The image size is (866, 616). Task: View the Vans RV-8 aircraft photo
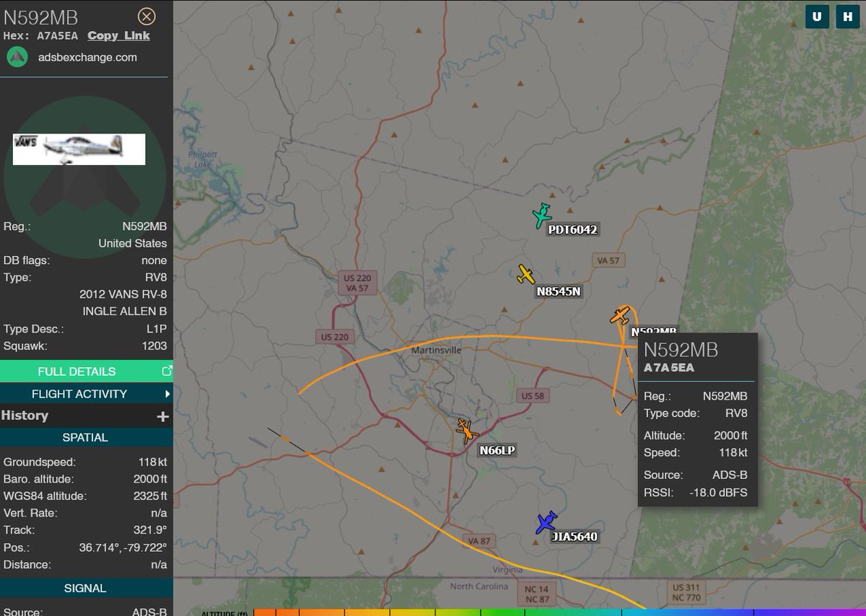point(79,149)
